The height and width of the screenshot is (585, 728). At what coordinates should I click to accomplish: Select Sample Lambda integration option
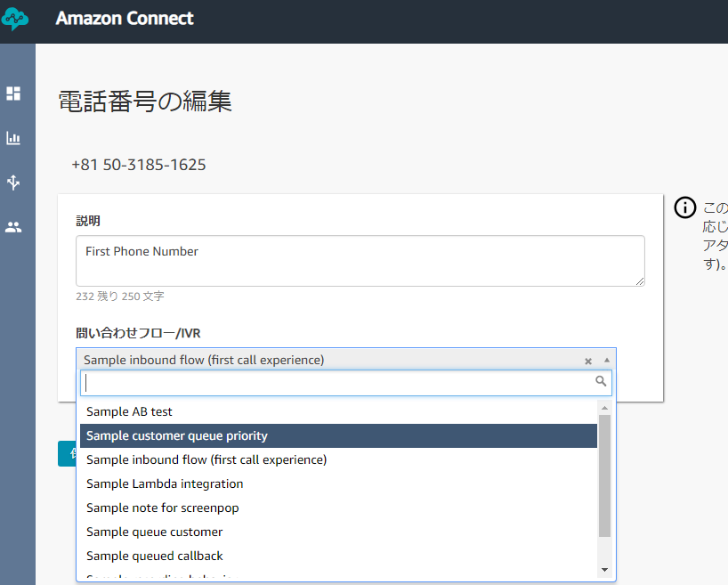(338, 483)
